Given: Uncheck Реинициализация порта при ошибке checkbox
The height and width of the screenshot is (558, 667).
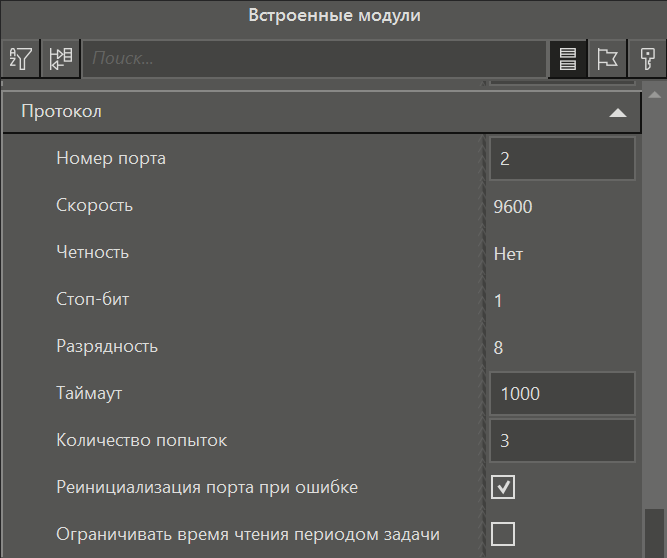Looking at the screenshot, I should [x=503, y=487].
